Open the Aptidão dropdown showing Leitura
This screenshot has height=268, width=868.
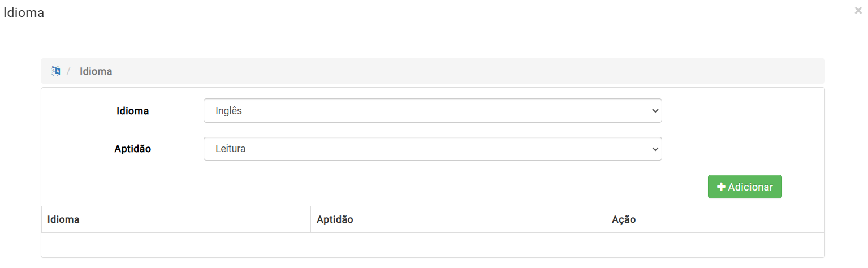[433, 149]
